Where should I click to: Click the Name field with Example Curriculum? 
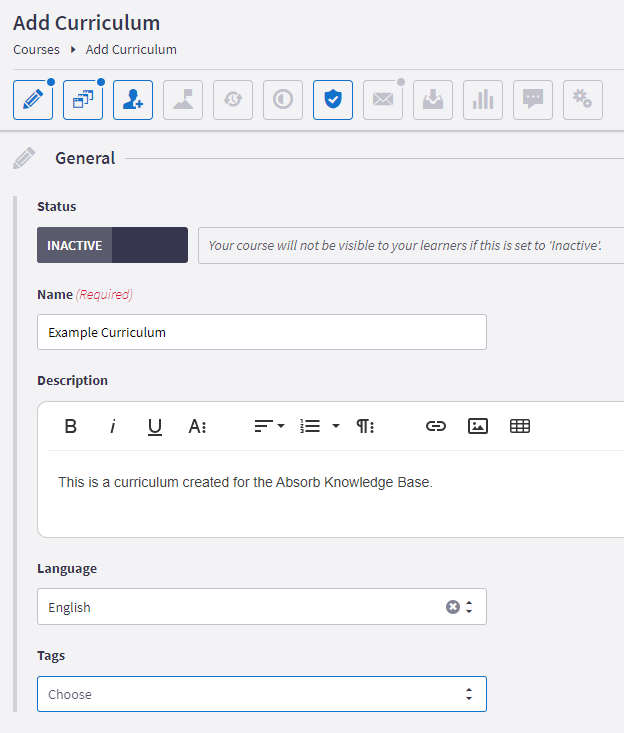(x=262, y=332)
